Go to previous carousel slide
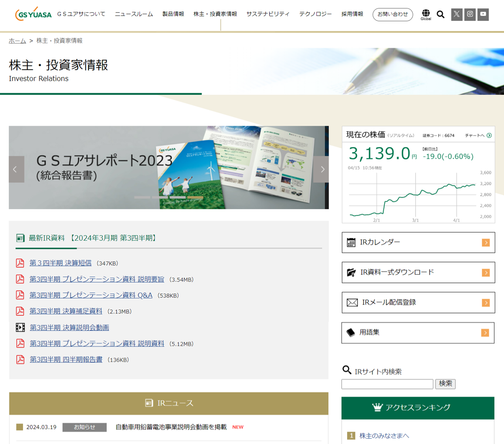The image size is (504, 444). click(16, 169)
